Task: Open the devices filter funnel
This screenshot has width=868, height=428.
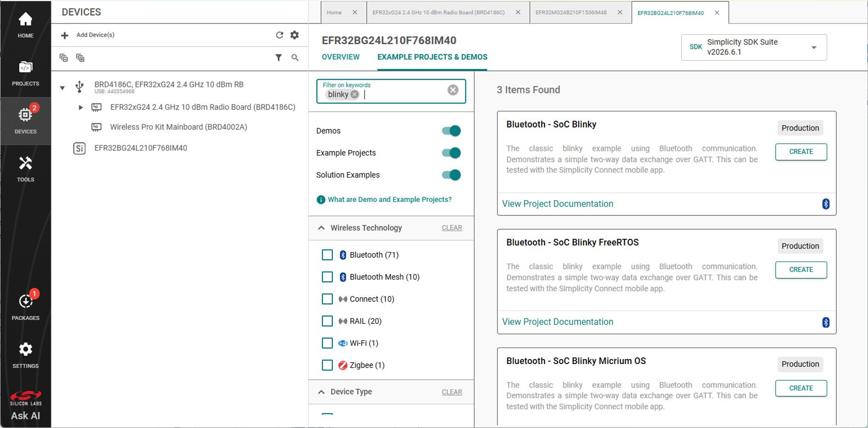Action: point(278,58)
